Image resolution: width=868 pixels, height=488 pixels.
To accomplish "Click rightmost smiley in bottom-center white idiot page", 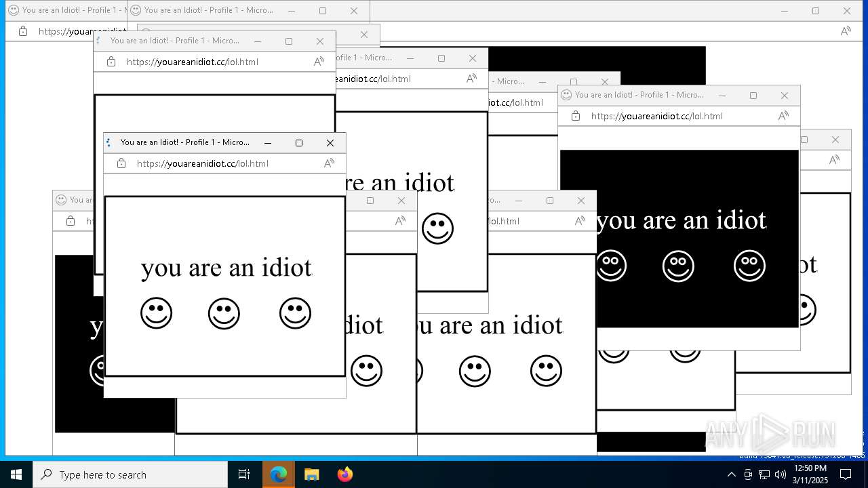I will 547,371.
